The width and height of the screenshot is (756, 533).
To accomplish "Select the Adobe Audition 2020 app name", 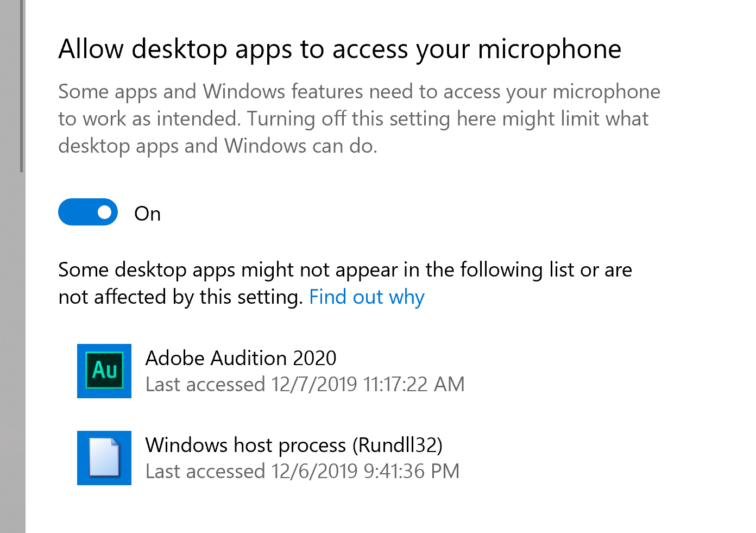I will coord(241,359).
